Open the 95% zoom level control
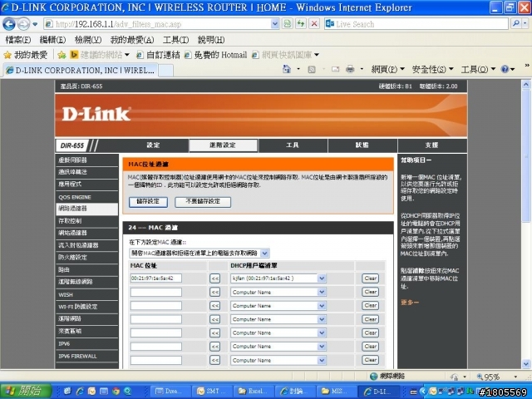The image size is (532, 399). click(x=497, y=377)
